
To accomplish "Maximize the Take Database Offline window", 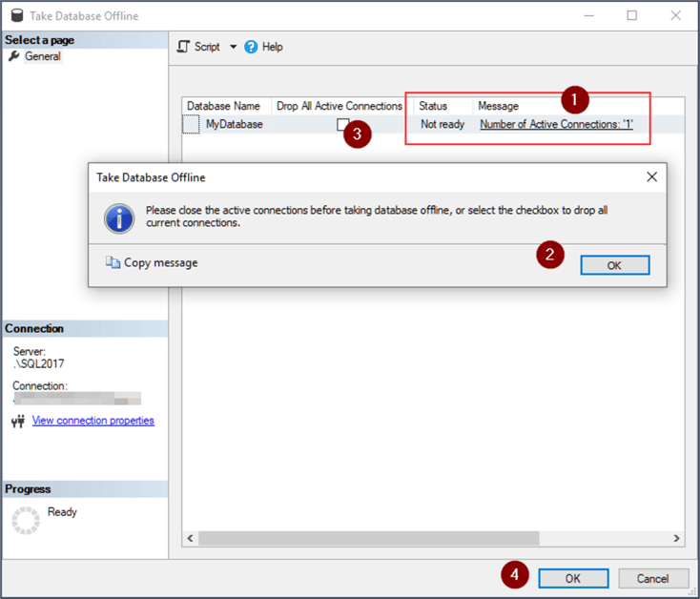I will pos(631,15).
